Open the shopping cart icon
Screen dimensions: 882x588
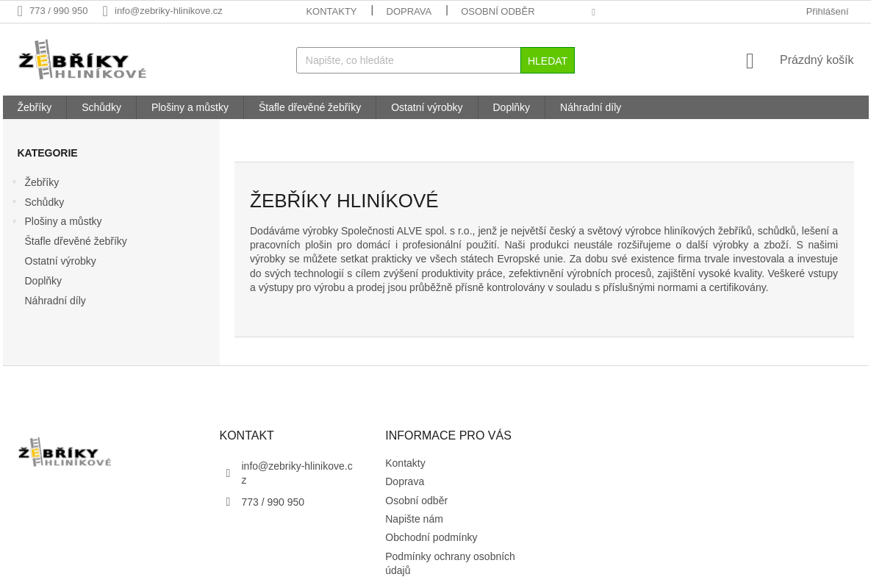[750, 60]
